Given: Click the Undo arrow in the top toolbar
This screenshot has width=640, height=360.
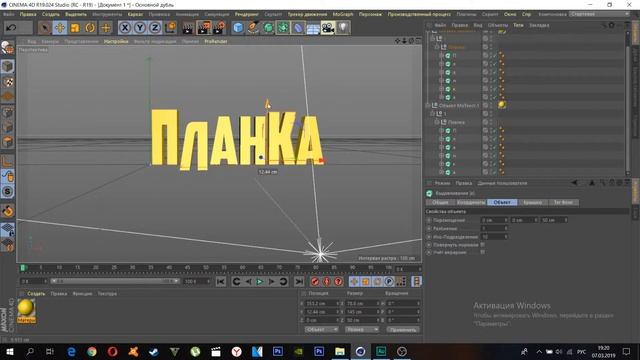Looking at the screenshot, I should [x=11, y=27].
